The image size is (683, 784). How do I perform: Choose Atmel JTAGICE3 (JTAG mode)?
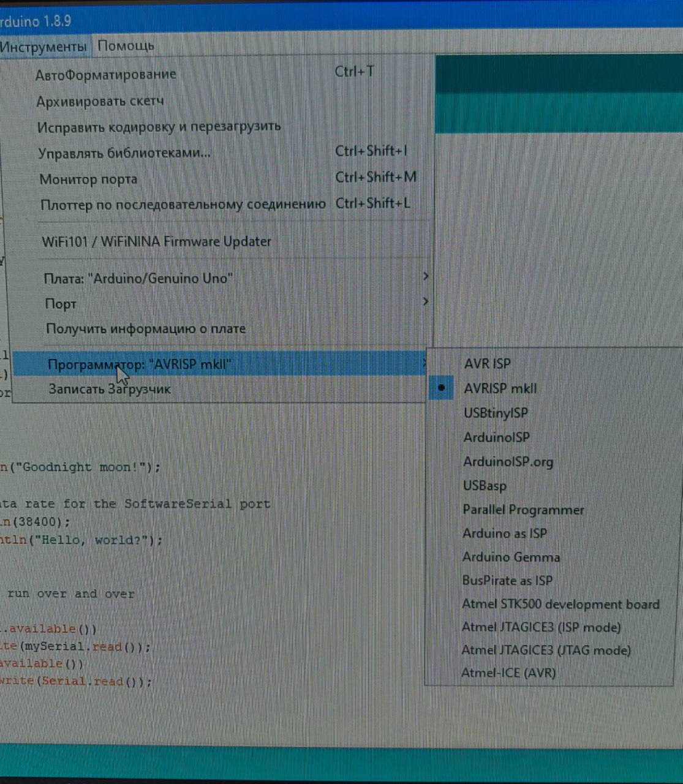(551, 650)
